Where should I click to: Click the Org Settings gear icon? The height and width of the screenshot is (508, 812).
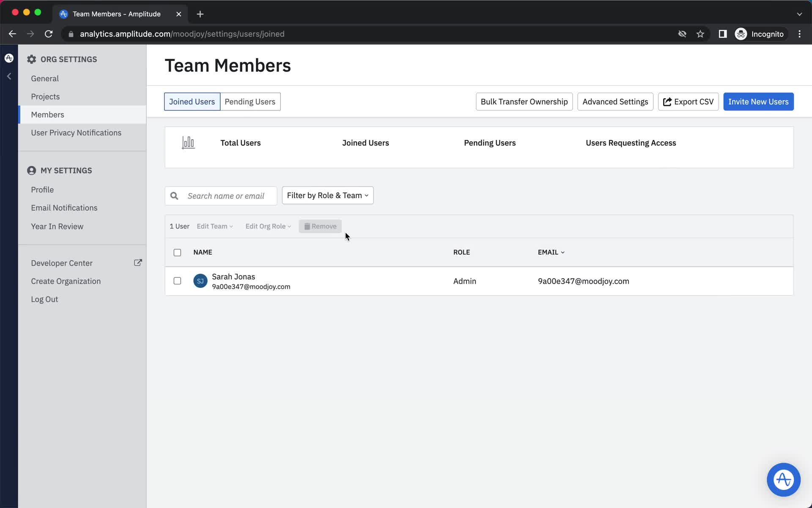pos(32,59)
